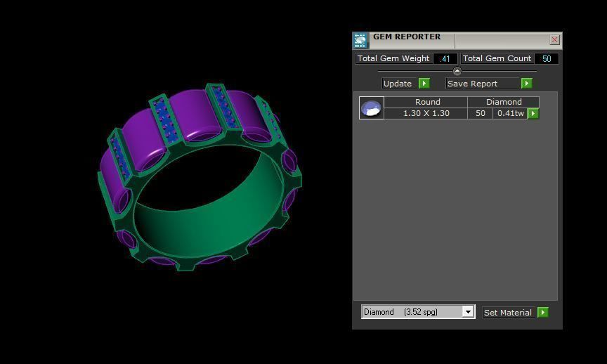Click the Total Gem Count label
This screenshot has height=364, width=607.
pyautogui.click(x=497, y=58)
